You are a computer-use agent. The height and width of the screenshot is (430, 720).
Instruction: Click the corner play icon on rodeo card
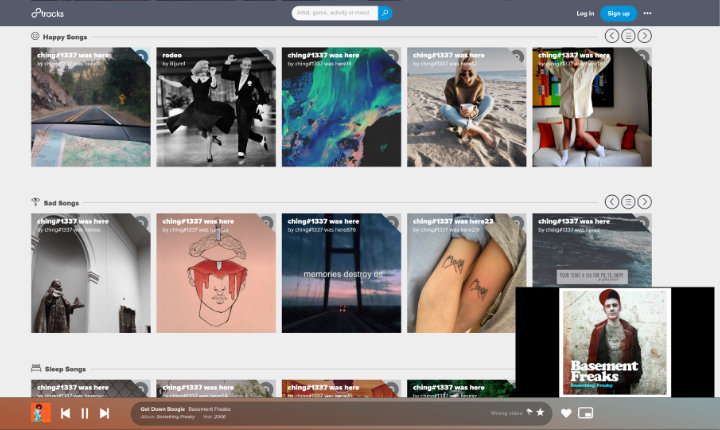click(x=267, y=56)
